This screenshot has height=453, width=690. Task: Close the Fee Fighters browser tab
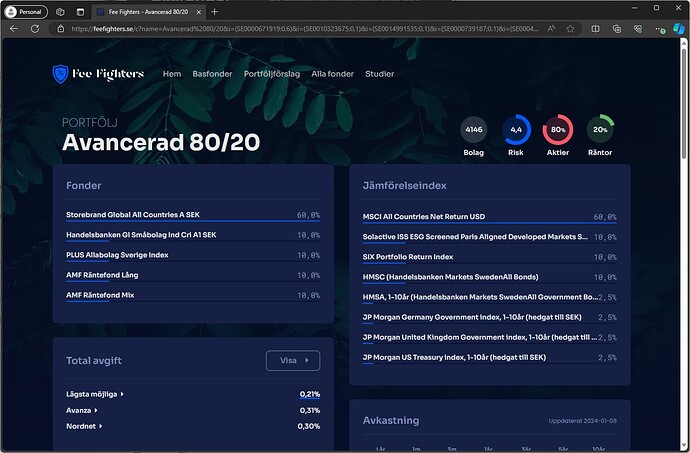pyautogui.click(x=200, y=10)
